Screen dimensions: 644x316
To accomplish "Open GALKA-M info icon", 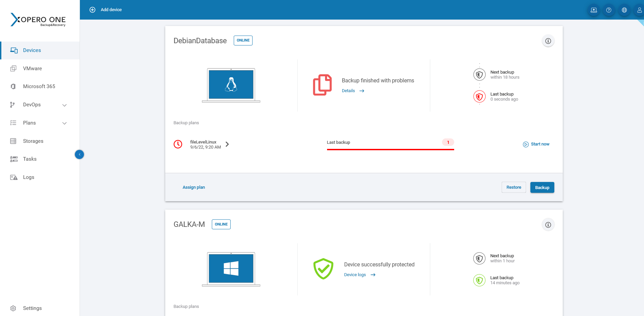I will point(548,225).
